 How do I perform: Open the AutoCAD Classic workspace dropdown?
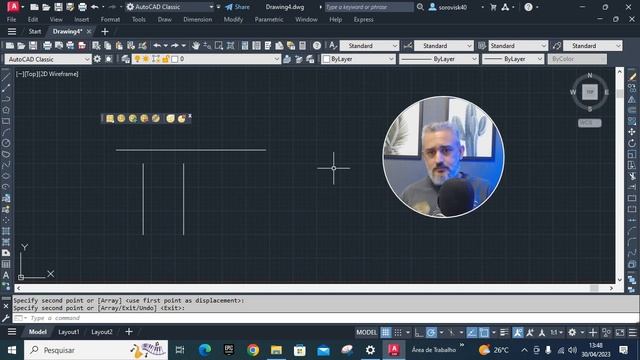[x=48, y=59]
